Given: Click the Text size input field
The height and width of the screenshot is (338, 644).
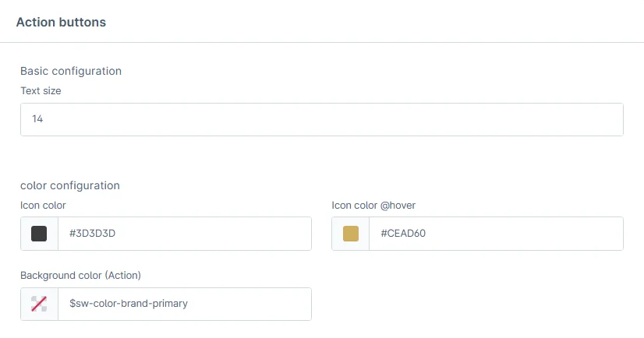Looking at the screenshot, I should point(321,120).
